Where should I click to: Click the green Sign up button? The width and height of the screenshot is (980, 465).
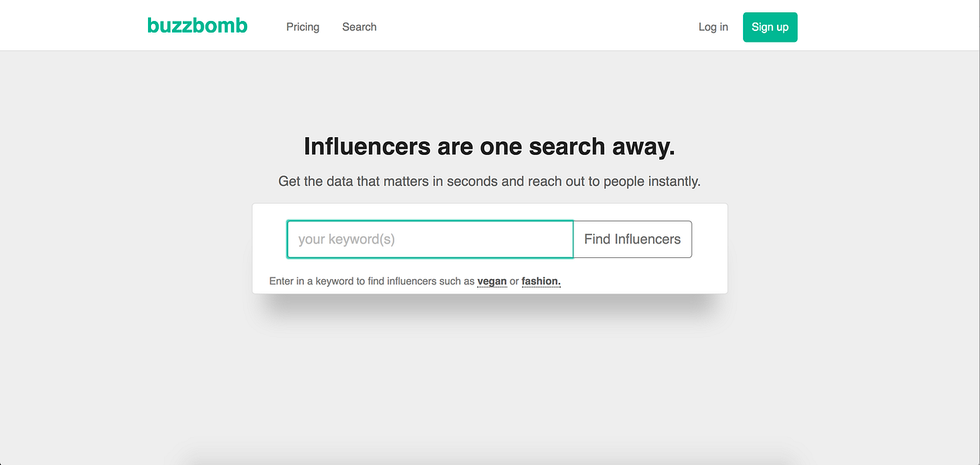[x=770, y=27]
